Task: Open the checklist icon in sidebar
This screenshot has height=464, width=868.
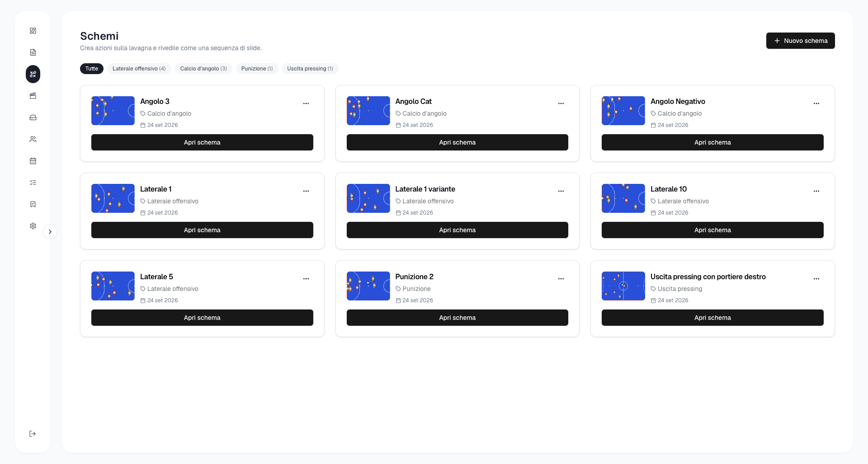Action: (33, 183)
